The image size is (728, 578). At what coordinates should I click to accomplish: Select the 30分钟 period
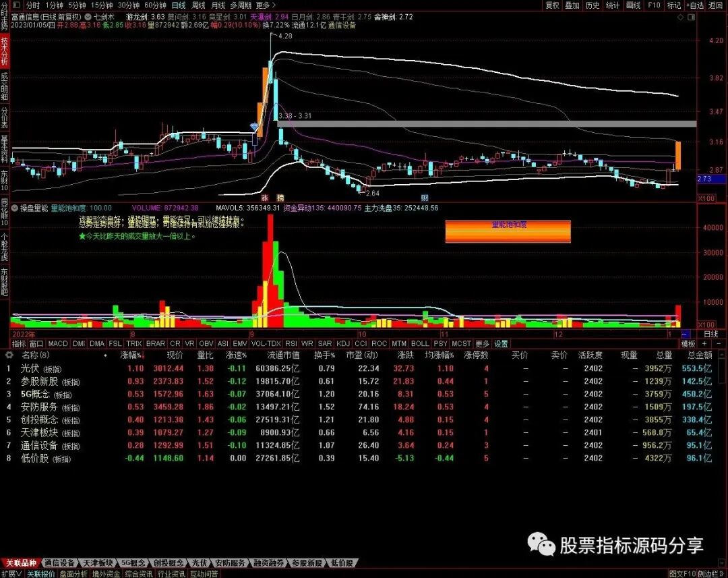[x=128, y=5]
